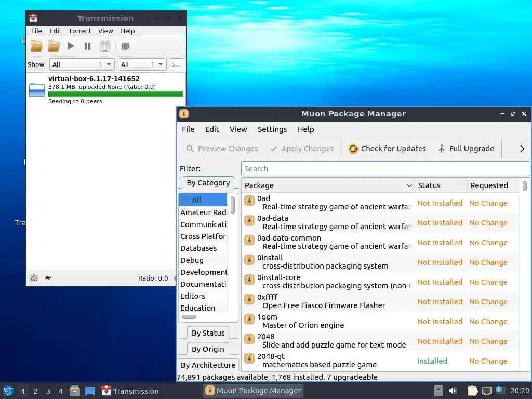The width and height of the screenshot is (532, 399).
Task: Click Package column sort arrow
Action: click(409, 185)
